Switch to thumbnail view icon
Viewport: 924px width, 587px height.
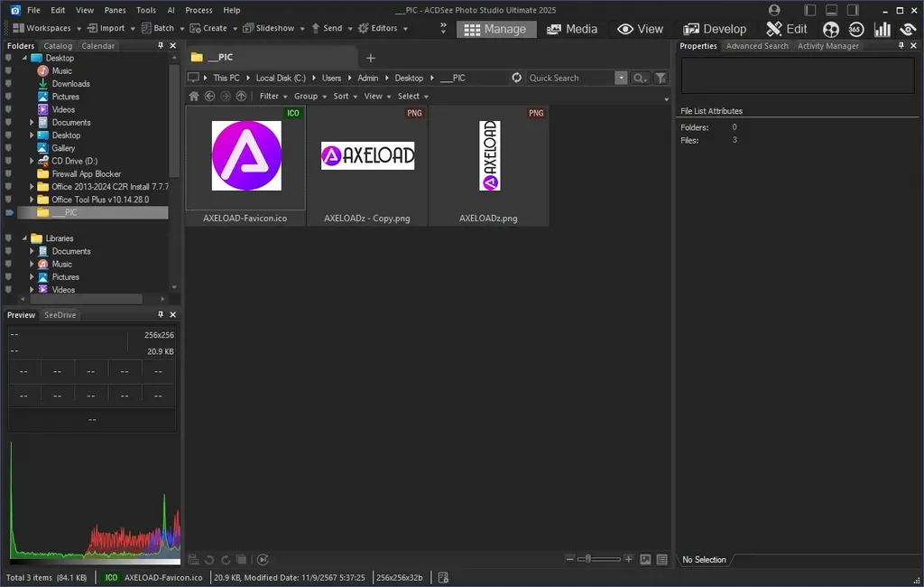(x=646, y=559)
